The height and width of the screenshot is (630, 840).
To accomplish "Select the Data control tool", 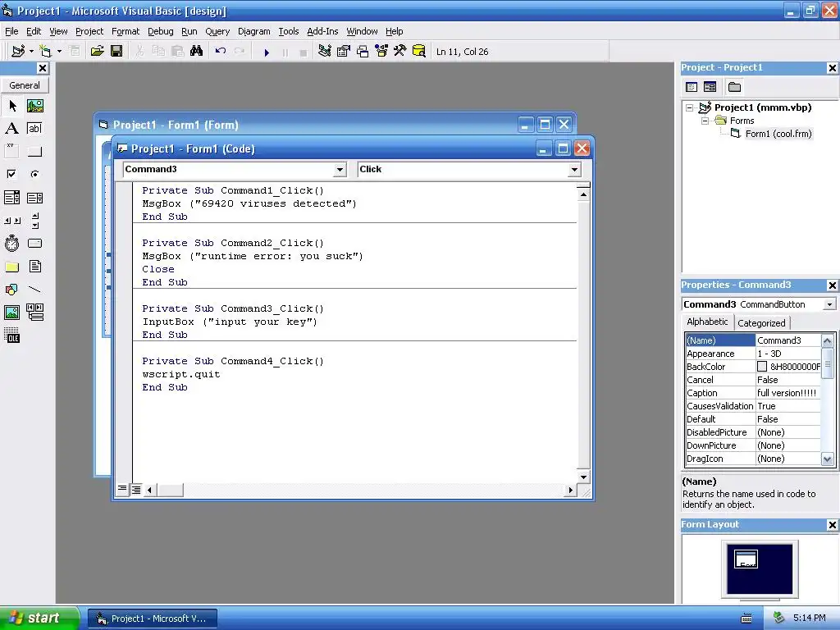I will (x=34, y=313).
